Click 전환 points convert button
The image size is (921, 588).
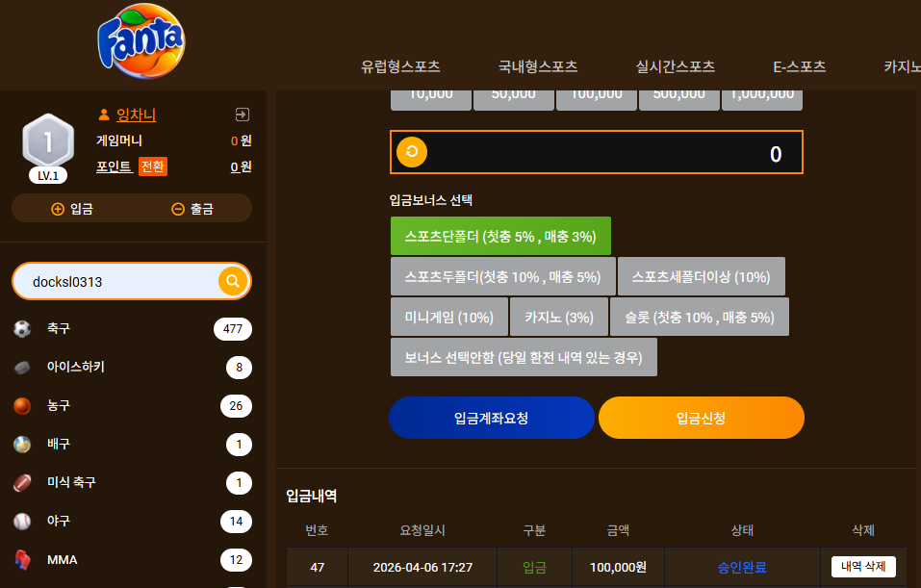click(x=153, y=166)
